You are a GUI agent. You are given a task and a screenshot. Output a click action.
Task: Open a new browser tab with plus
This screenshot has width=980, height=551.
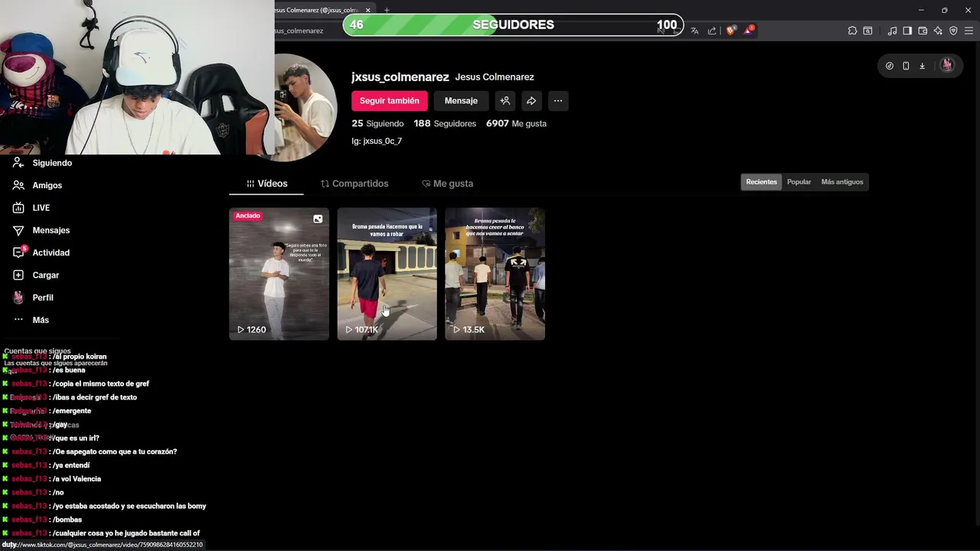(x=387, y=10)
